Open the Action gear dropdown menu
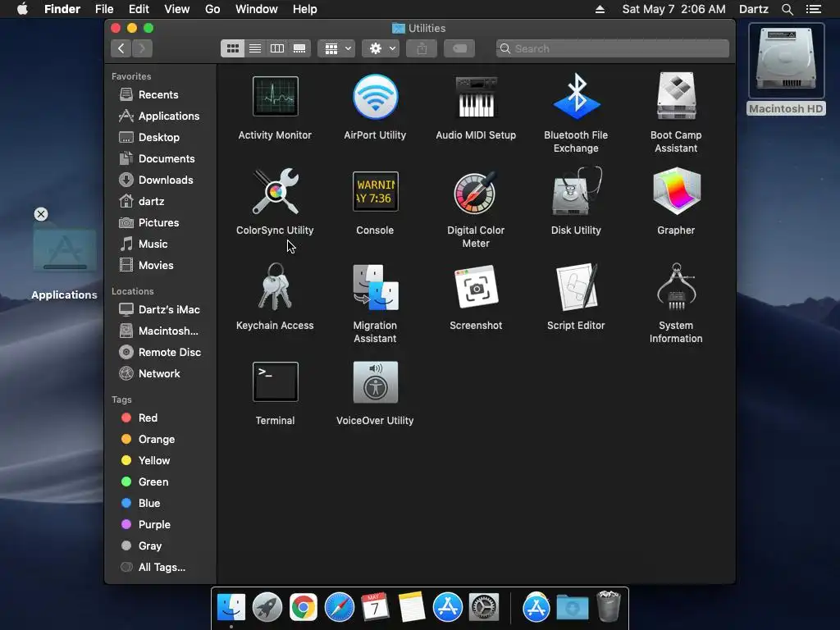 point(381,48)
